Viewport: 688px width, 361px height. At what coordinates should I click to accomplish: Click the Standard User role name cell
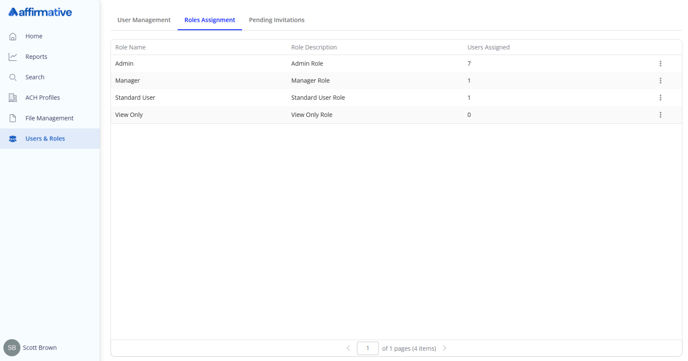(x=135, y=98)
